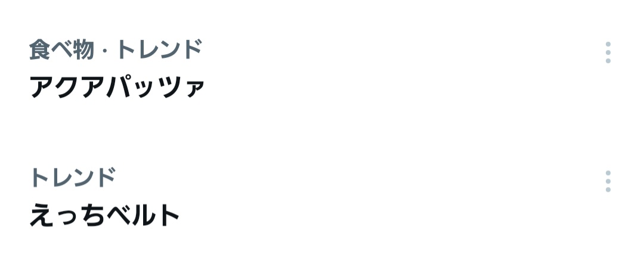
Task: Open the アクアパッツァ trending topic
Action: [117, 88]
